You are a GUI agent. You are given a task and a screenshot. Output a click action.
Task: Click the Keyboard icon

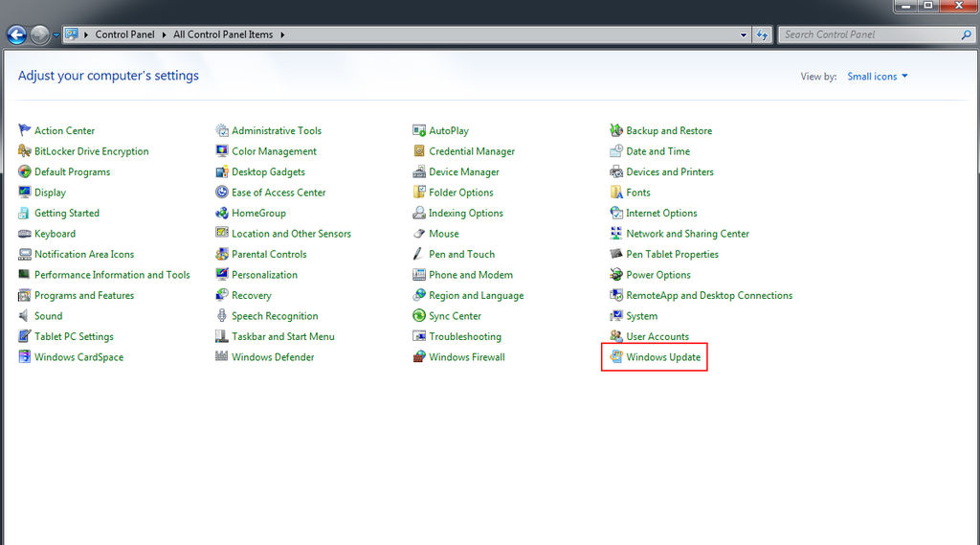point(24,234)
